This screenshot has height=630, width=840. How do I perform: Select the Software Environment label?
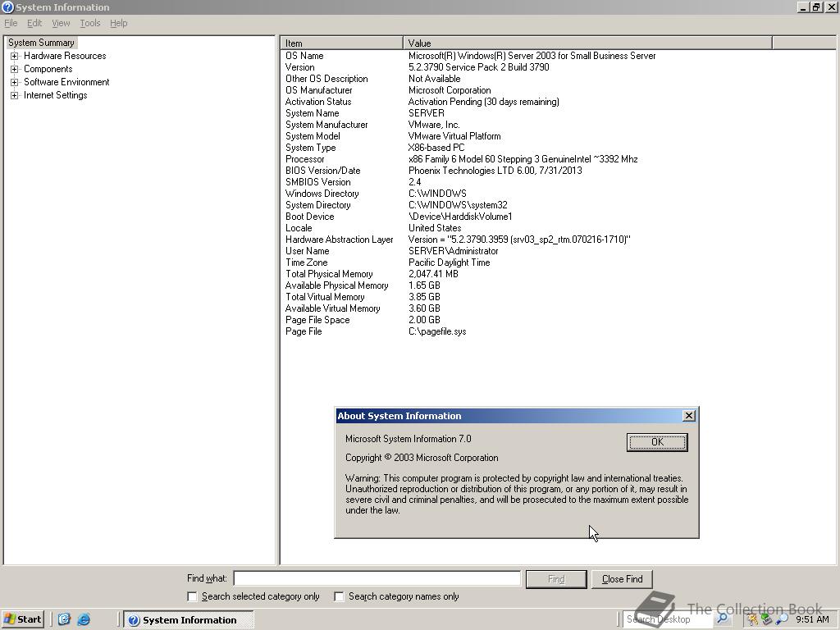tap(66, 82)
